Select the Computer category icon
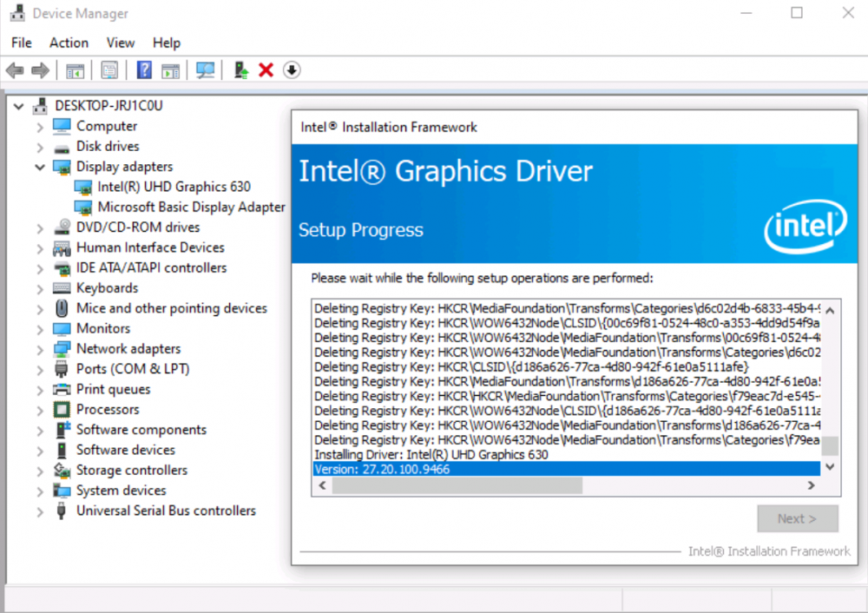Image resolution: width=868 pixels, height=613 pixels. point(62,126)
